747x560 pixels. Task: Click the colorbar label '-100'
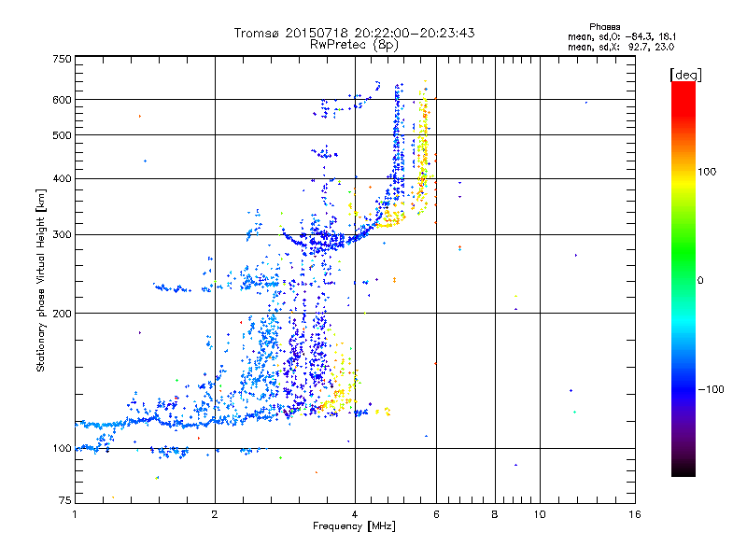tap(711, 389)
